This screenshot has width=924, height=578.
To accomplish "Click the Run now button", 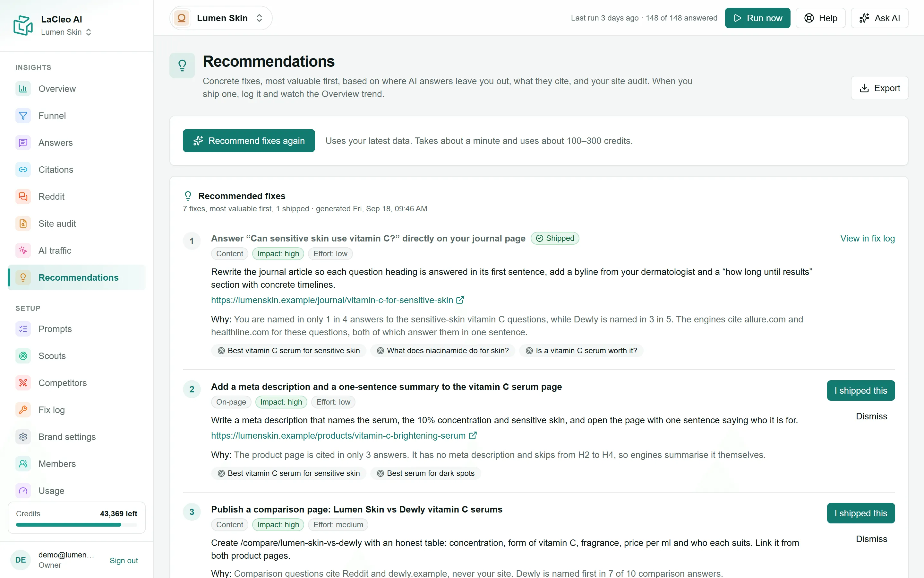I will (x=757, y=18).
